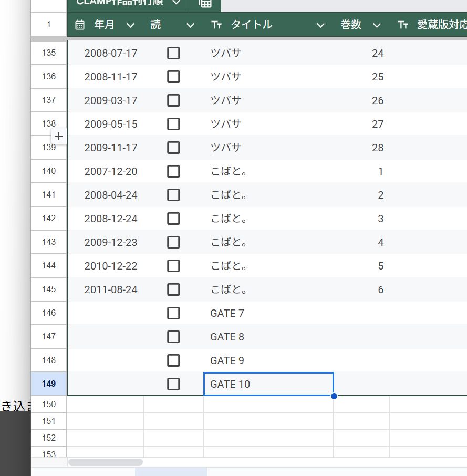The width and height of the screenshot is (467, 476).
Task: Click the 巻数 column header label
Action: click(351, 25)
